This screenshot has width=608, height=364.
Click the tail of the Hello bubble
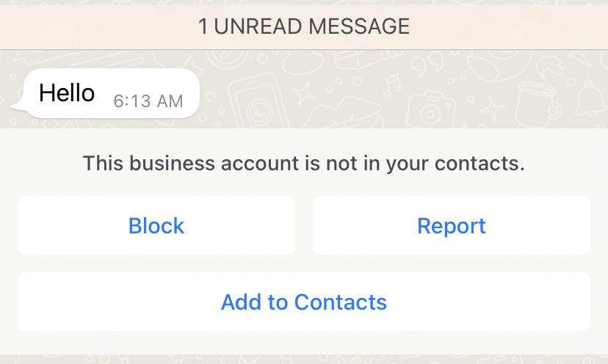tap(18, 107)
